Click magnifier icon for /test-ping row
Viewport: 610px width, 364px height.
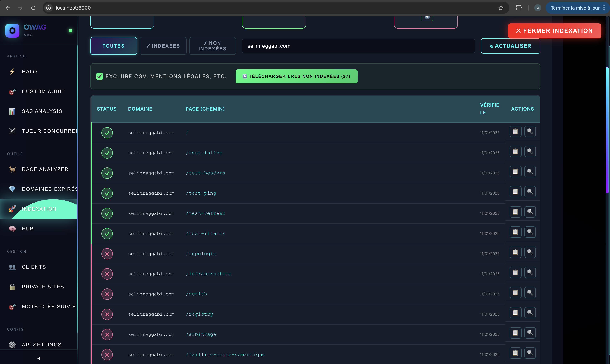(530, 192)
